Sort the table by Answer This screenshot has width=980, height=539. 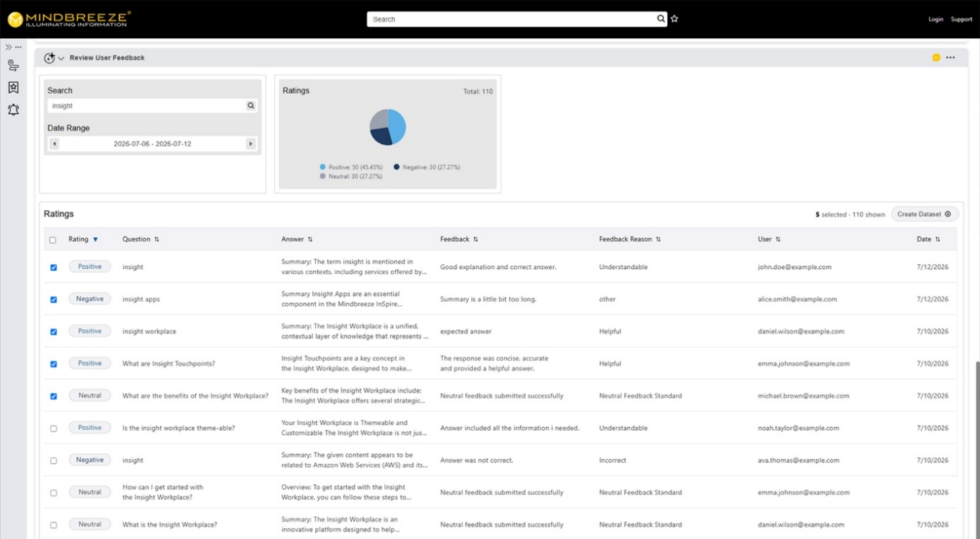click(x=310, y=240)
